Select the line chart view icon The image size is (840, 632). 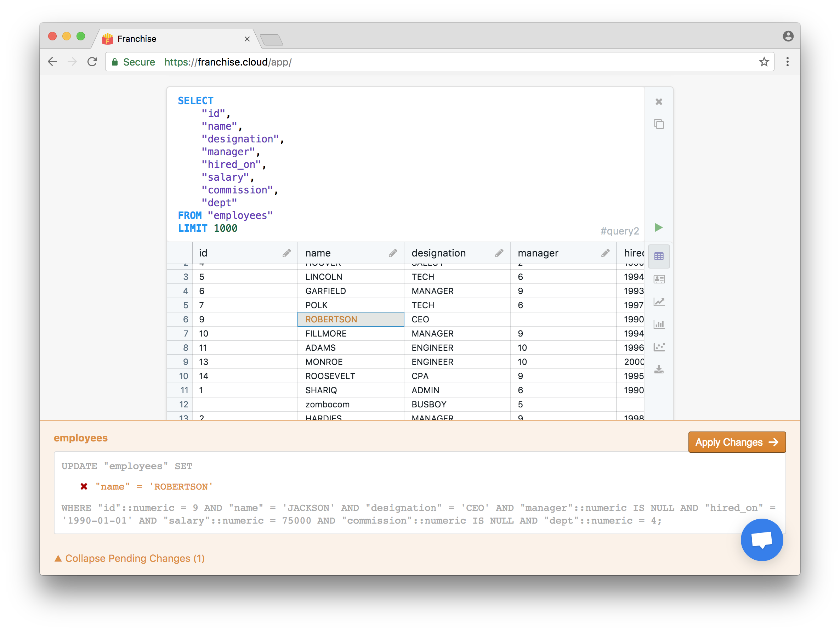coord(659,302)
